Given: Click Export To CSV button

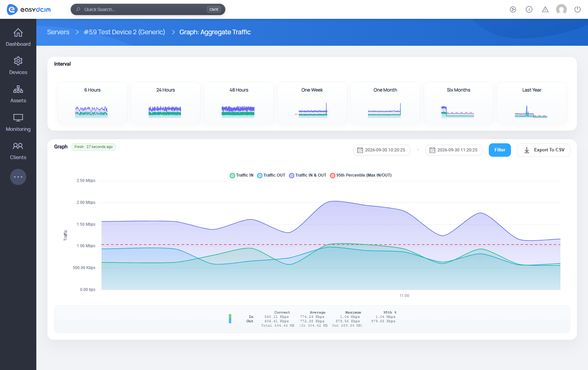Looking at the screenshot, I should tap(544, 150).
